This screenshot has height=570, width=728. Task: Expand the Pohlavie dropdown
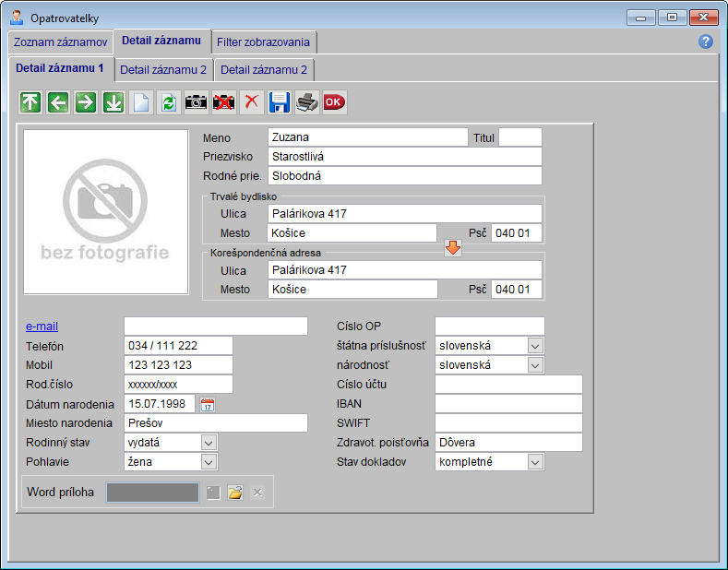click(209, 462)
